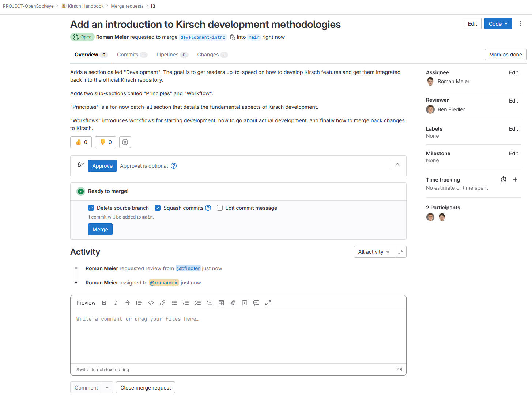Apply bold formatting in comment editor
Image resolution: width=532 pixels, height=395 pixels.
[104, 303]
